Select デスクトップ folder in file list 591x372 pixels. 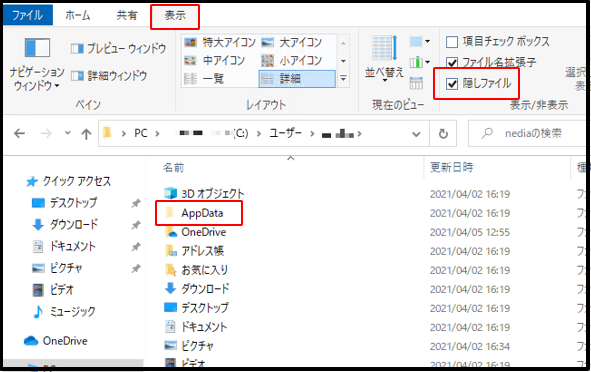click(x=196, y=308)
